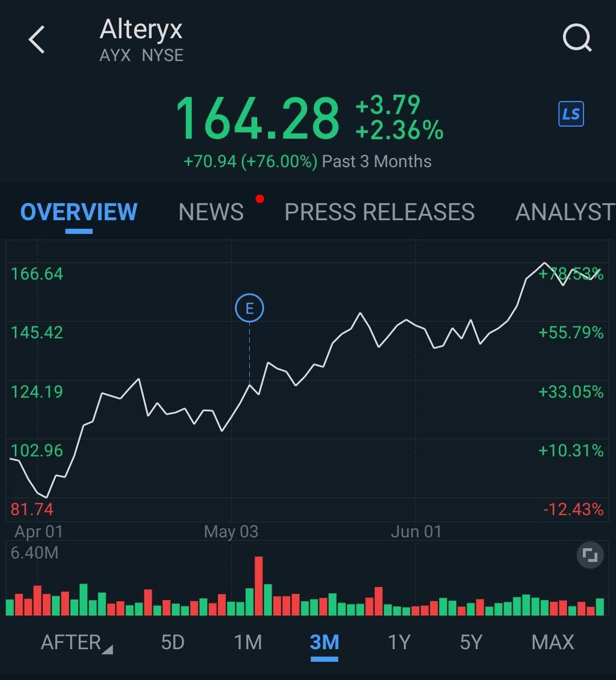Image resolution: width=616 pixels, height=680 pixels.
Task: Tap the LS badge icon
Action: 571,114
